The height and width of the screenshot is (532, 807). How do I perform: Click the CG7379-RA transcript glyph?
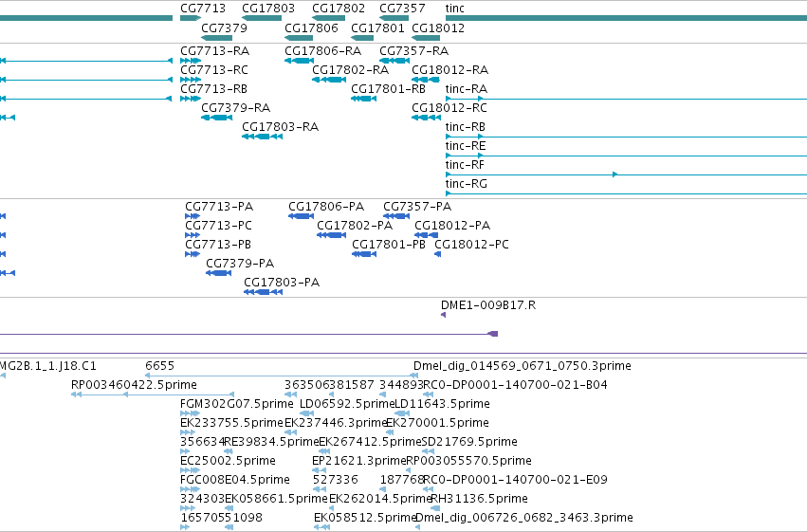pos(217,118)
